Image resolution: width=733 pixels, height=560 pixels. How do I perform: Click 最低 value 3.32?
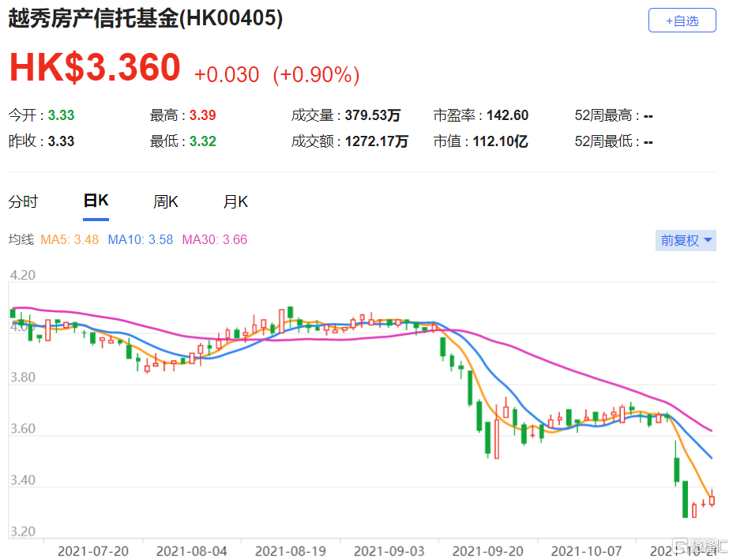pos(202,141)
